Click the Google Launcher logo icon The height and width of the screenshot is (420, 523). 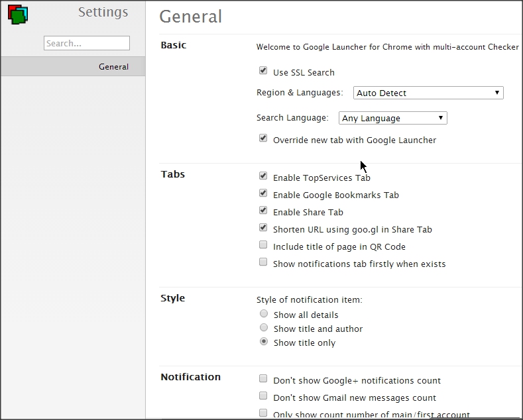click(x=18, y=14)
